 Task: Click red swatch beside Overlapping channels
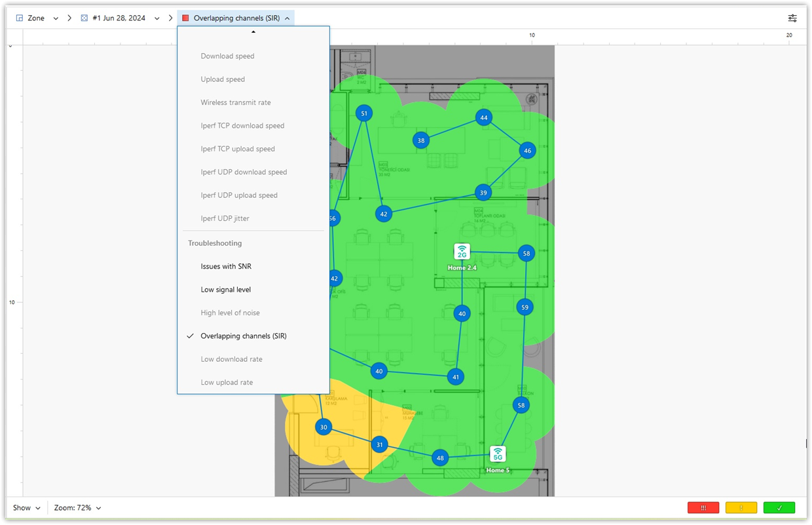click(185, 18)
